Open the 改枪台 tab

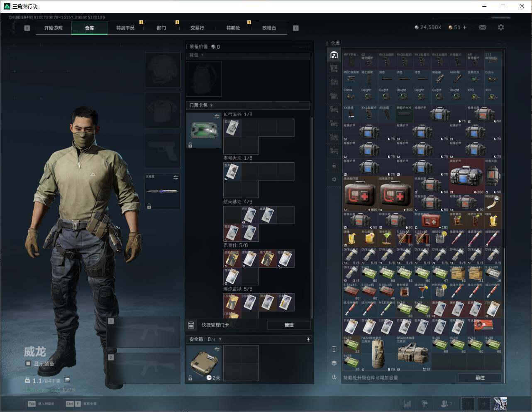click(269, 28)
